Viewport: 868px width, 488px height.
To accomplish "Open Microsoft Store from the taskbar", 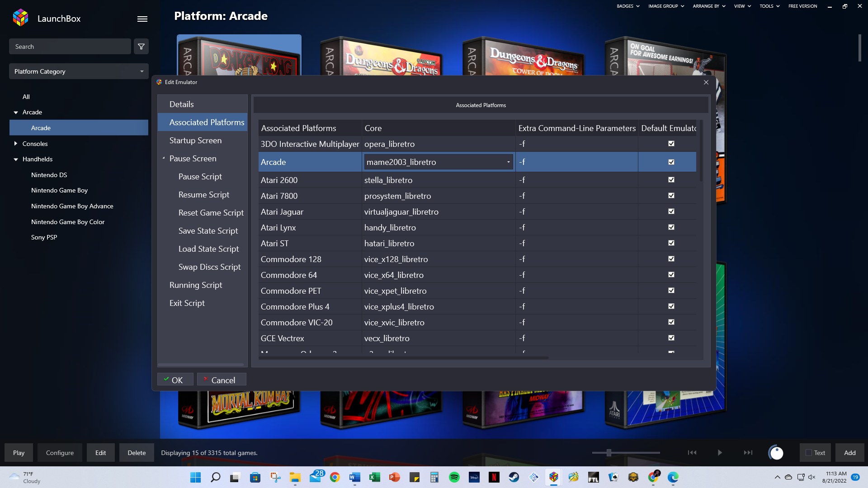I will pyautogui.click(x=255, y=477).
